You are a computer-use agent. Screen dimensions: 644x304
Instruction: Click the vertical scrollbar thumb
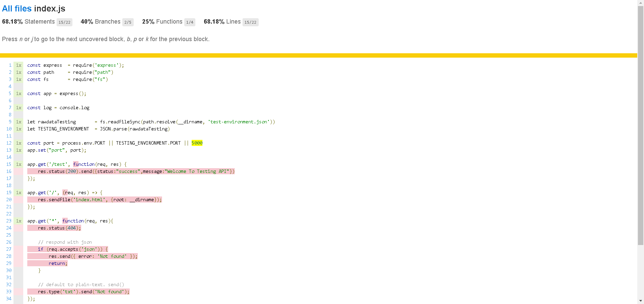[x=641, y=125]
